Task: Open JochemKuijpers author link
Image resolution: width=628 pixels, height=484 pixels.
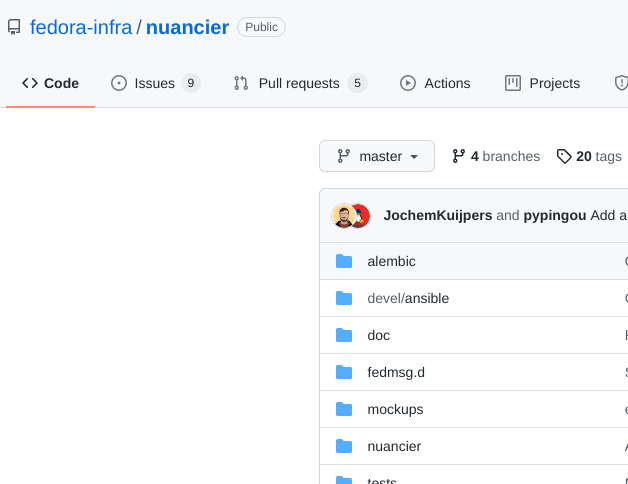Action: (x=438, y=216)
